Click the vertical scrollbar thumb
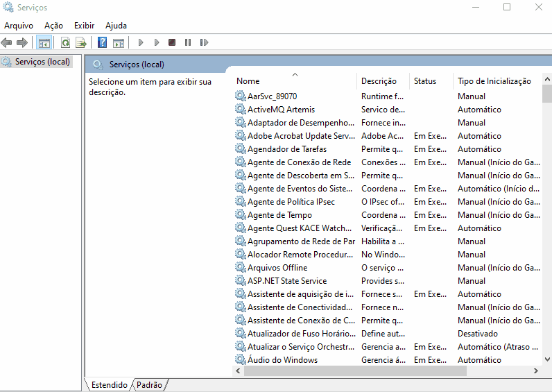This screenshot has height=392, width=552. (547, 94)
